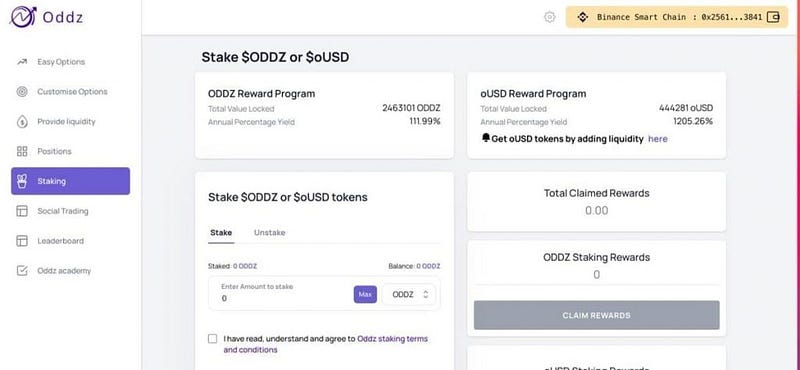
Task: Open the Positions grid icon
Action: click(22, 152)
